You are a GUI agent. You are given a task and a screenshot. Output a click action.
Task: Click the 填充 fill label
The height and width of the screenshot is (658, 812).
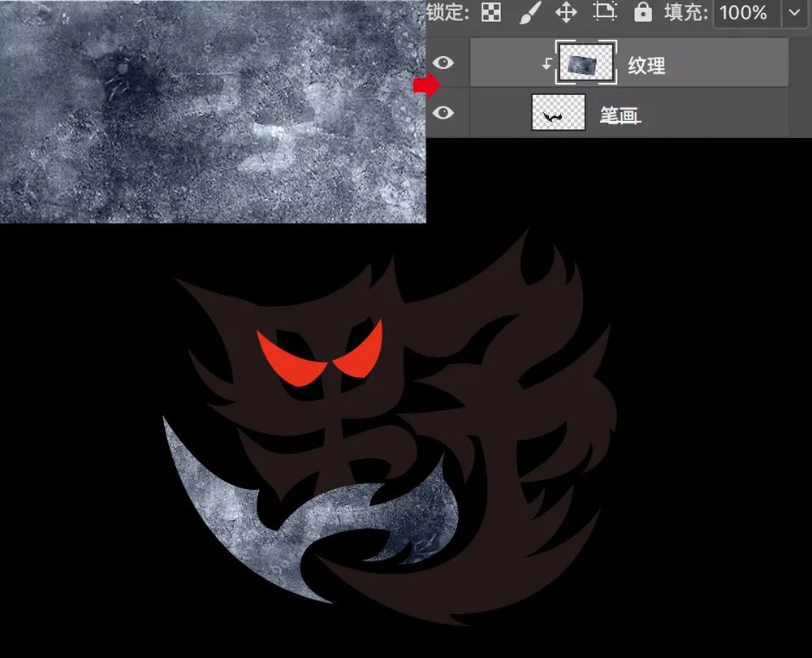[x=686, y=12]
